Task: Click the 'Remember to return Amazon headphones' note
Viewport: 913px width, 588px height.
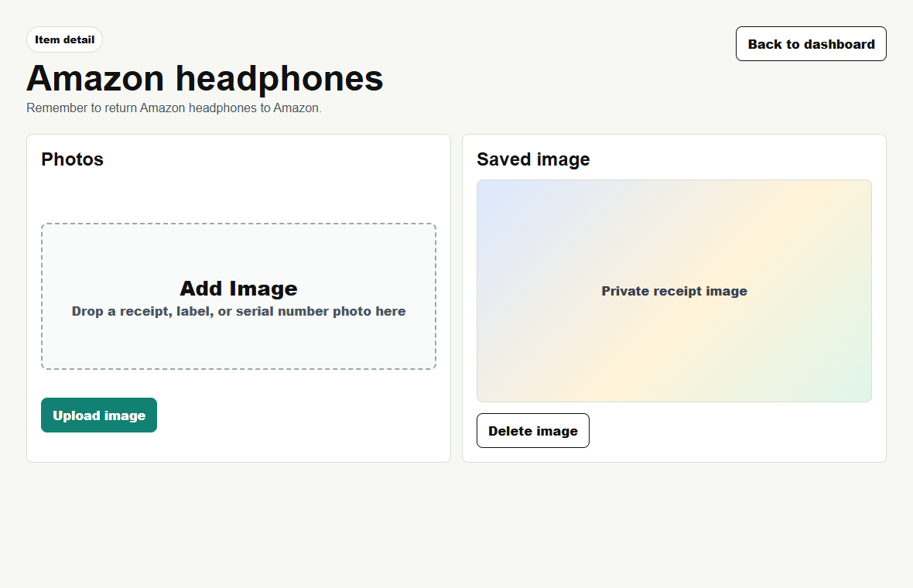Action: click(174, 108)
